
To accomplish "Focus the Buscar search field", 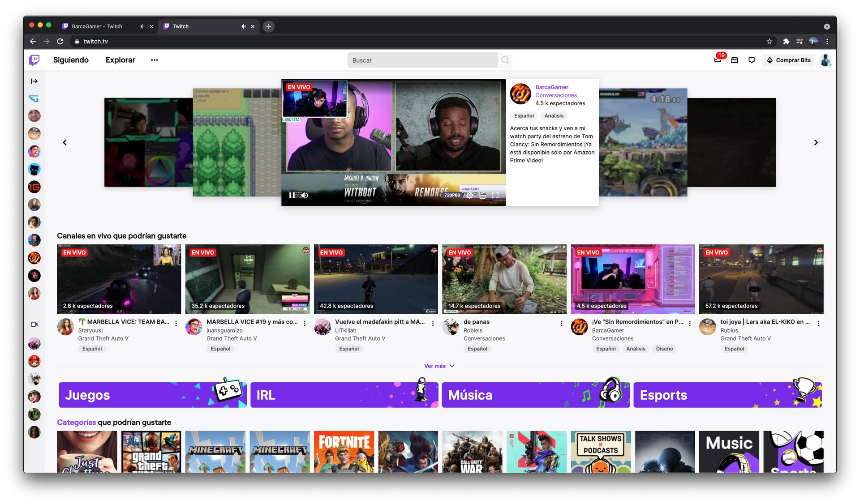I will click(x=422, y=60).
